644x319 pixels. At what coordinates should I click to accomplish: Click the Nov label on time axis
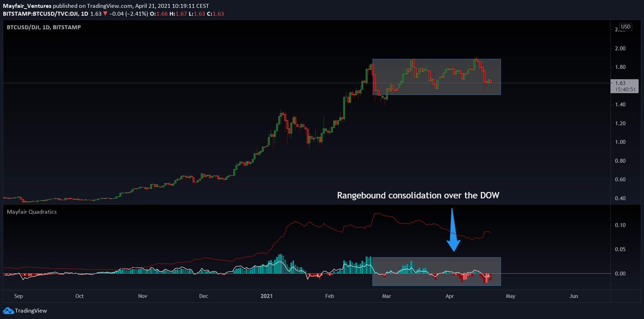click(143, 296)
